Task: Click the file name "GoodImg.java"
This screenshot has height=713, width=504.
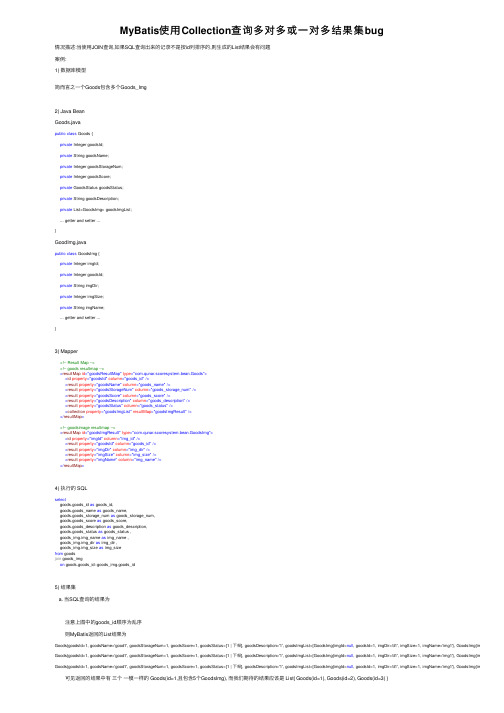Action: click(x=71, y=242)
